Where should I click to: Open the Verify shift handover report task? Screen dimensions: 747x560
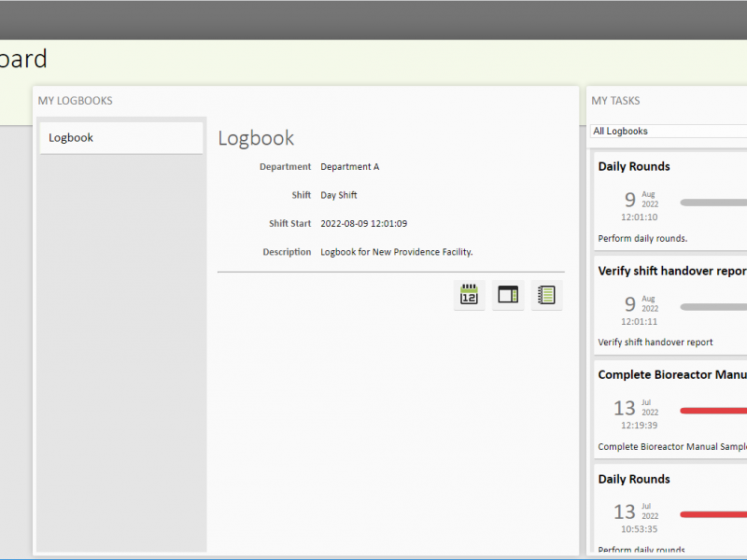(x=671, y=271)
